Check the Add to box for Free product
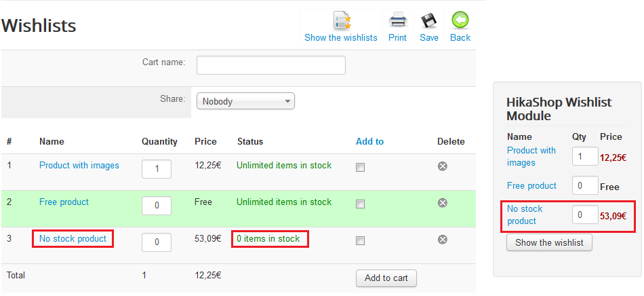Image resolution: width=644 pixels, height=296 pixels. [x=360, y=204]
